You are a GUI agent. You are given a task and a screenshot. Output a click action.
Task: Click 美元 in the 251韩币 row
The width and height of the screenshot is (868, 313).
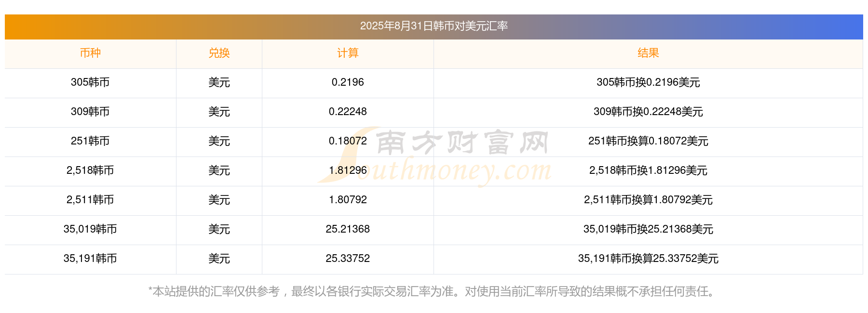point(219,141)
